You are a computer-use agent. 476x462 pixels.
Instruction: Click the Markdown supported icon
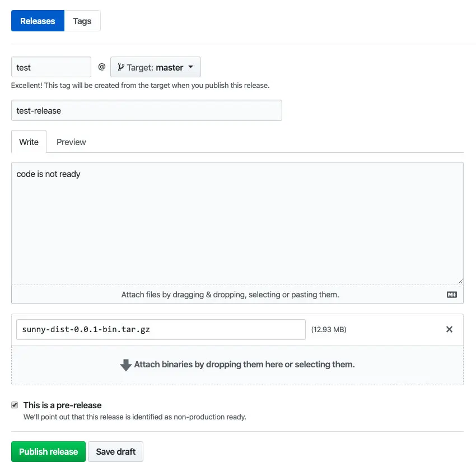452,295
